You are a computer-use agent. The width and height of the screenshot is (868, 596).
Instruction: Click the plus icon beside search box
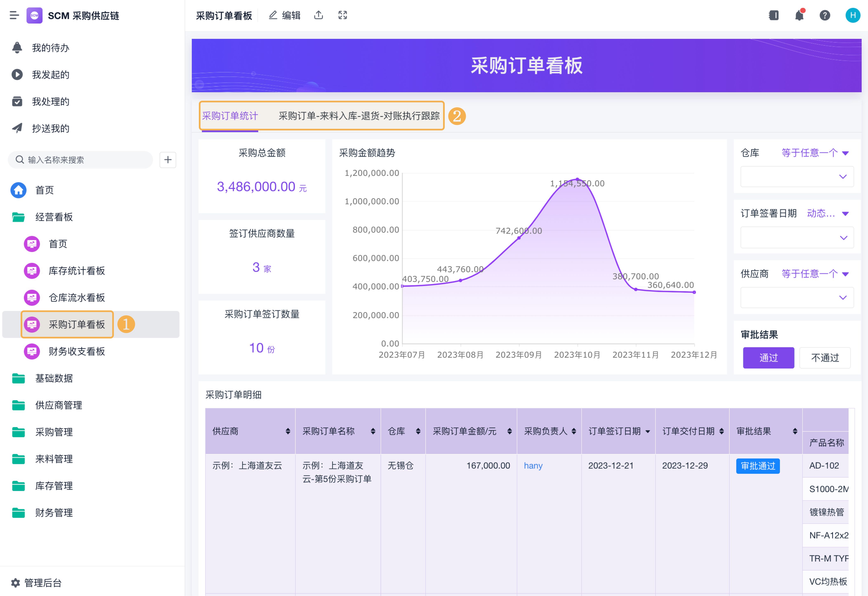[x=168, y=160]
